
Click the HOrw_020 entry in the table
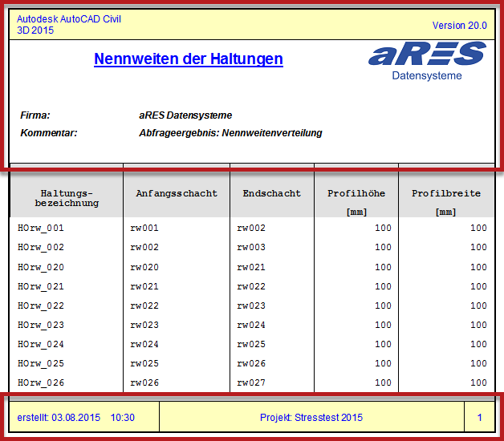(41, 267)
